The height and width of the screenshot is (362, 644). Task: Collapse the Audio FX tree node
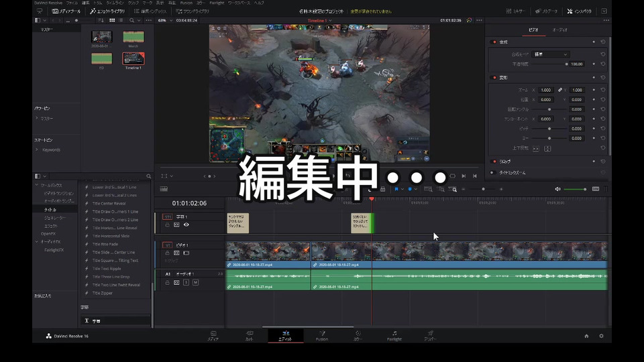36,242
